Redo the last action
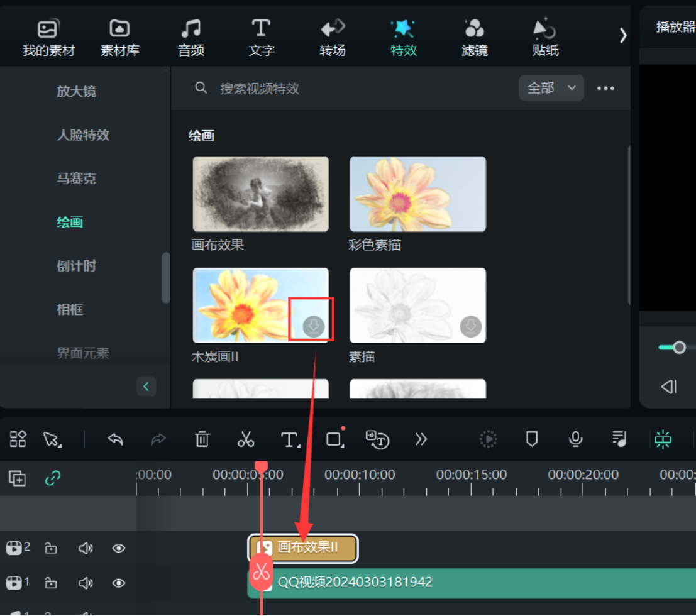This screenshot has height=616, width=696. point(158,439)
